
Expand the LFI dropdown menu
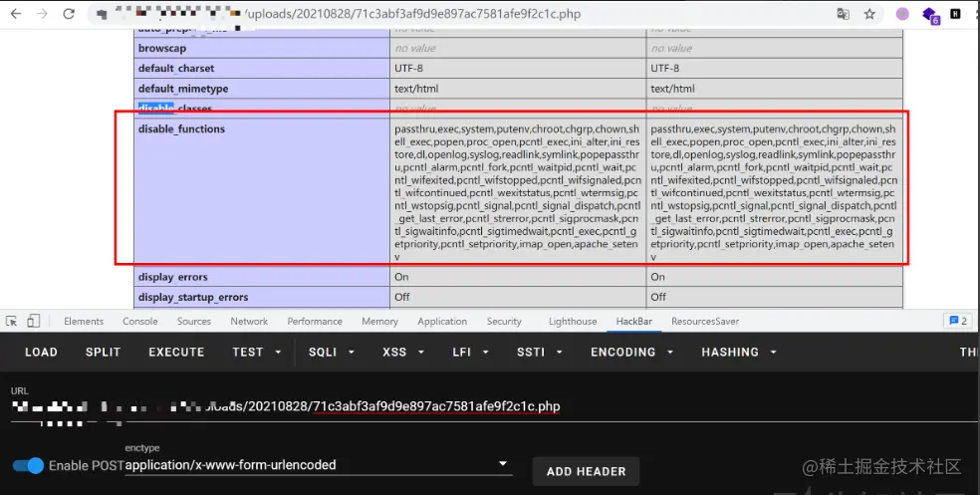click(x=471, y=352)
